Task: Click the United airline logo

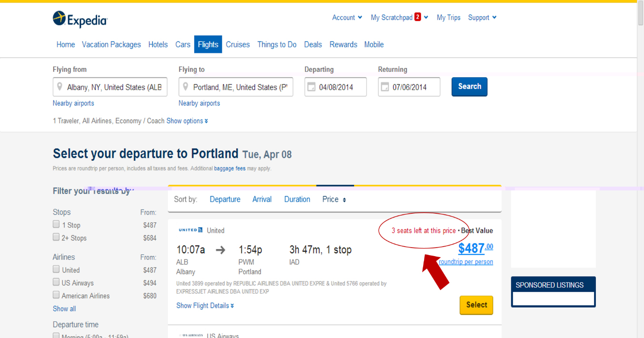Action: [191, 230]
